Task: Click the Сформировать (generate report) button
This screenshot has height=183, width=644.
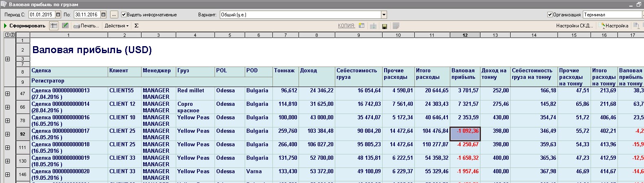Action: (24, 26)
